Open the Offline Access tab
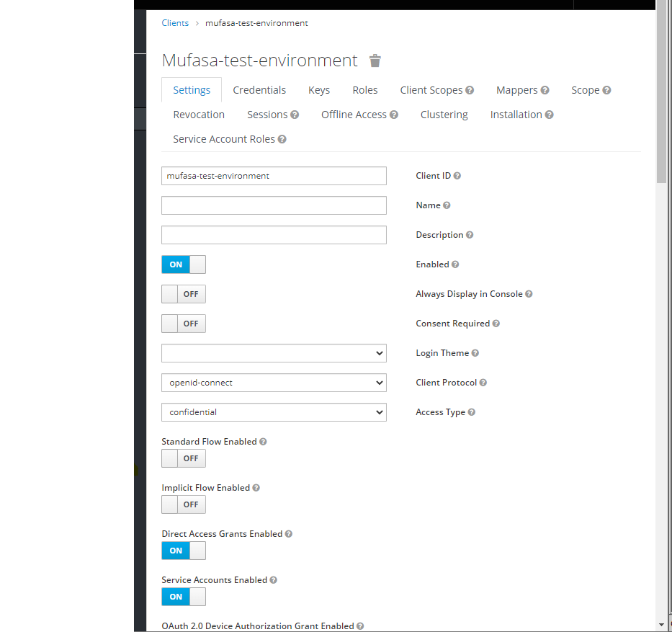The height and width of the screenshot is (632, 672). pyautogui.click(x=354, y=115)
